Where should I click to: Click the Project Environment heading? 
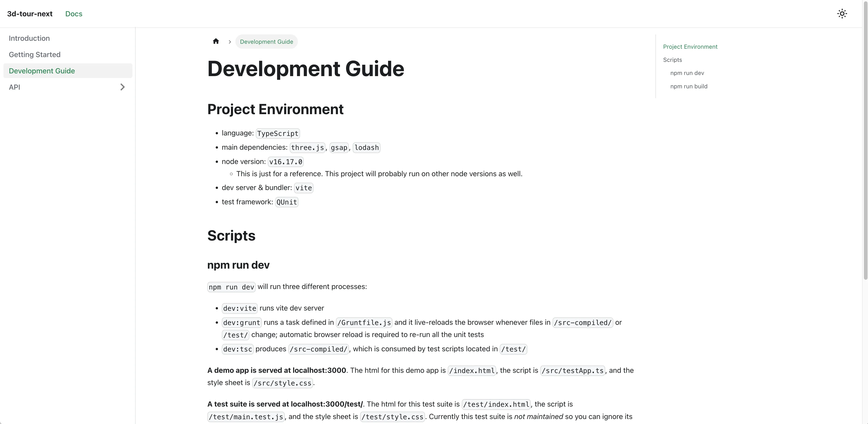[275, 109]
